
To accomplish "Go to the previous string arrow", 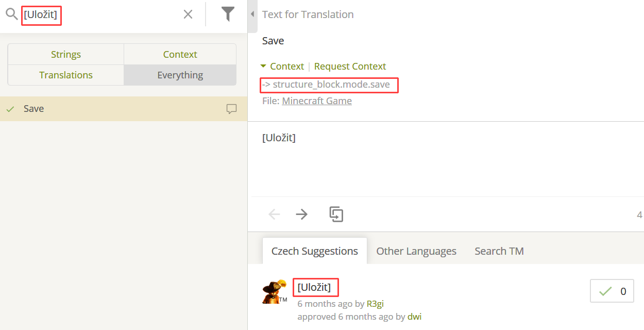I will click(x=274, y=214).
